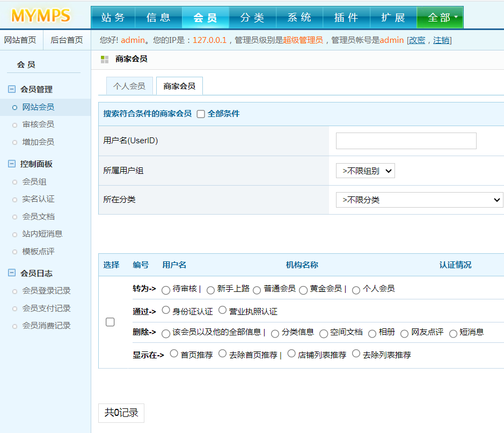Click the 商家会员 page title icon
504x433 pixels.
105,59
